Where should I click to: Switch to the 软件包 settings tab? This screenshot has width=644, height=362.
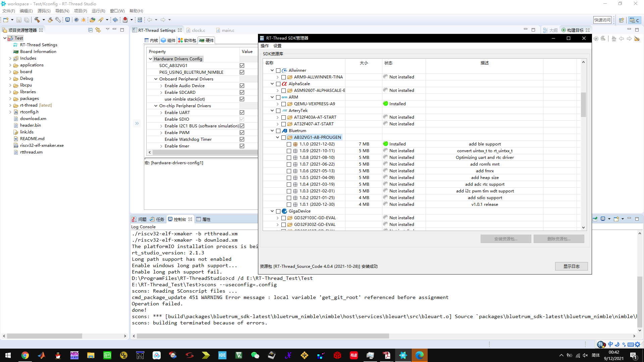click(187, 41)
